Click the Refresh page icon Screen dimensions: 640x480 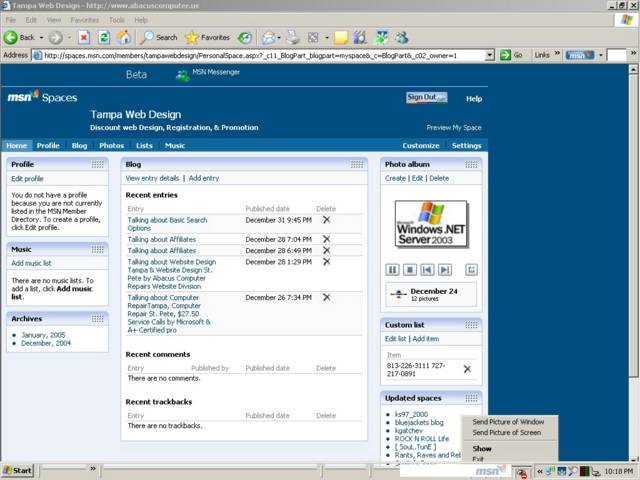[104, 38]
